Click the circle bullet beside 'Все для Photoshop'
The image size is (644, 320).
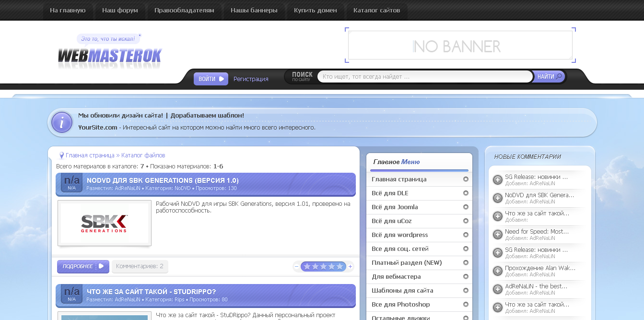point(465,304)
